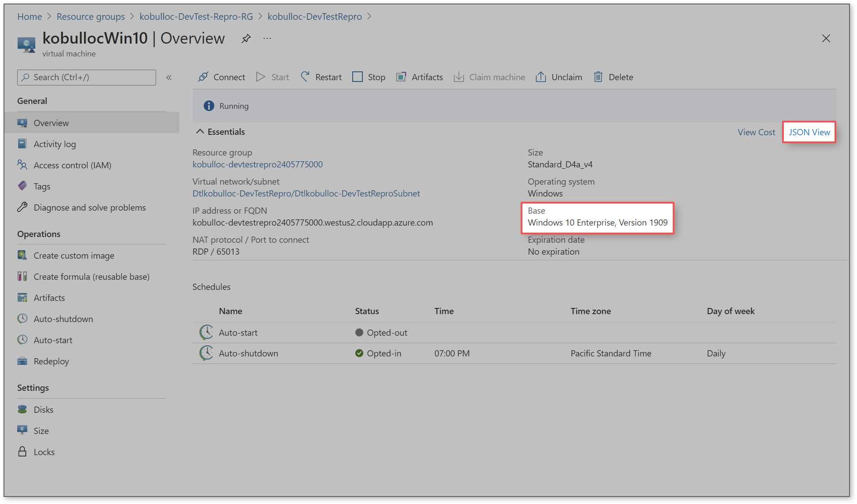Open the DtlKobulloc-DevTestReproSubnet network link
The height and width of the screenshot is (504, 857).
tap(306, 193)
